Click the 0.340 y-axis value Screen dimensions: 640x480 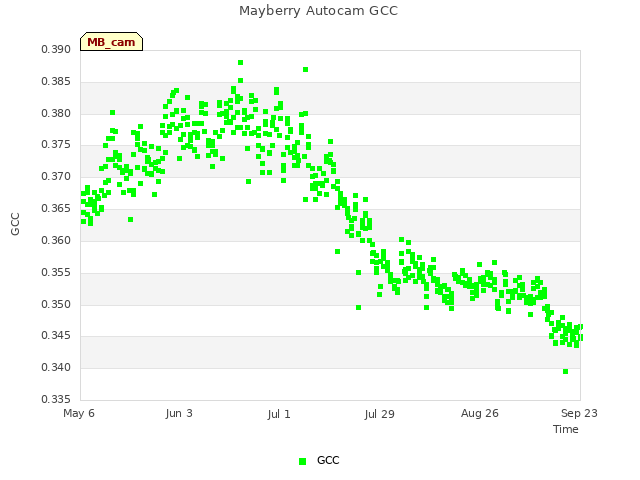click(x=56, y=368)
